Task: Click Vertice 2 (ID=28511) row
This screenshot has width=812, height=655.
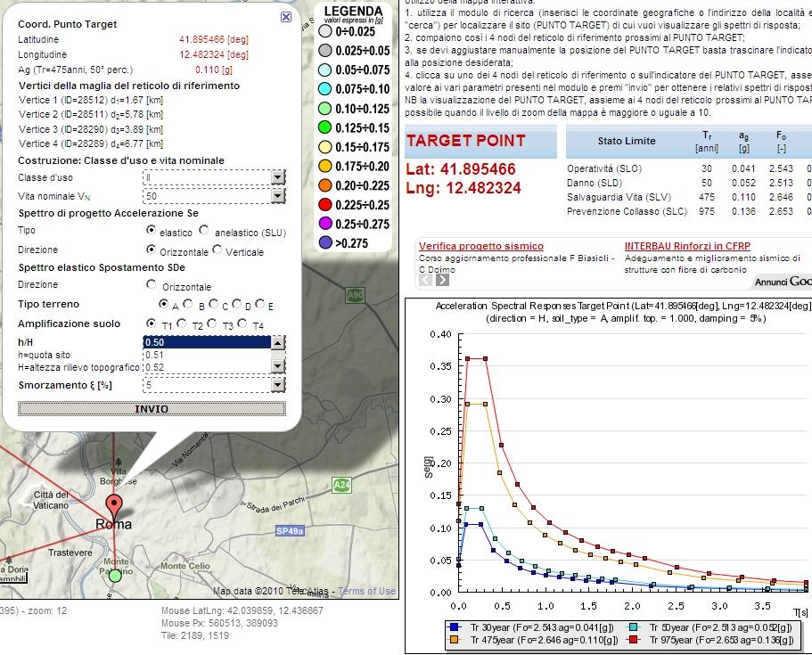Action: pyautogui.click(x=91, y=114)
